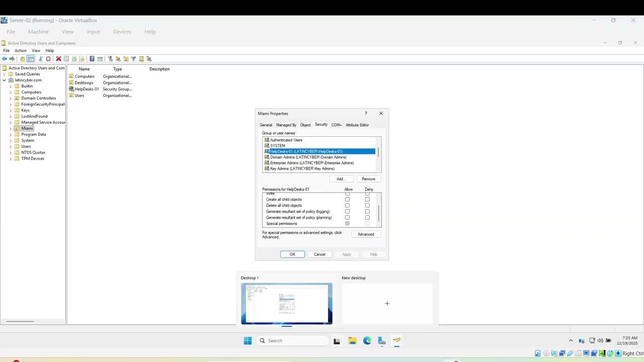The width and height of the screenshot is (644, 362).
Task: Collapse the latincyber.com domain node
Action: click(5, 80)
